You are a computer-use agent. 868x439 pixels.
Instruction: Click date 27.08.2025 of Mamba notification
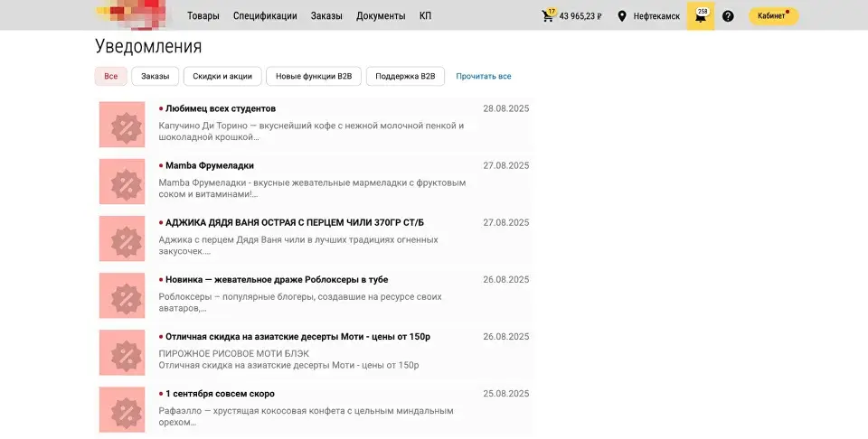pos(506,165)
